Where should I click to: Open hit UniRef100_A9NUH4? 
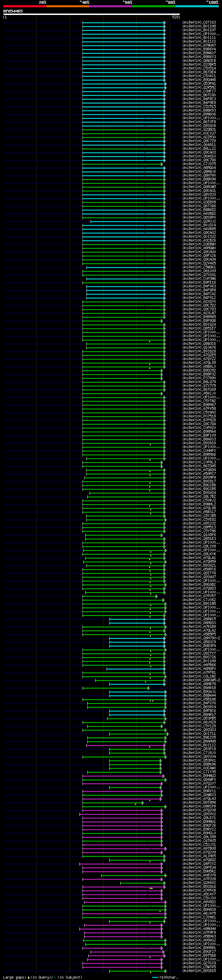(x=199, y=928)
